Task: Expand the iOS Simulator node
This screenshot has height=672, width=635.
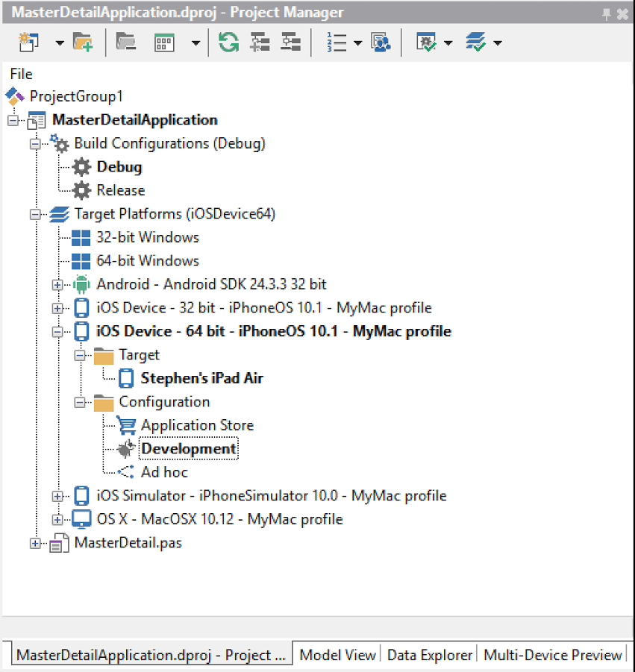Action: click(57, 496)
